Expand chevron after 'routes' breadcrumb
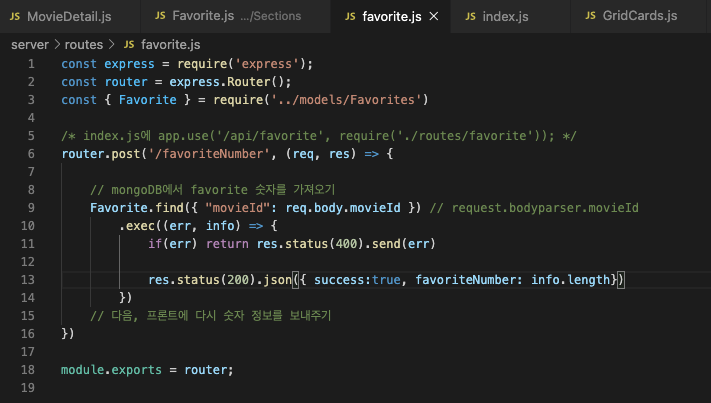711x403 pixels. click(112, 44)
